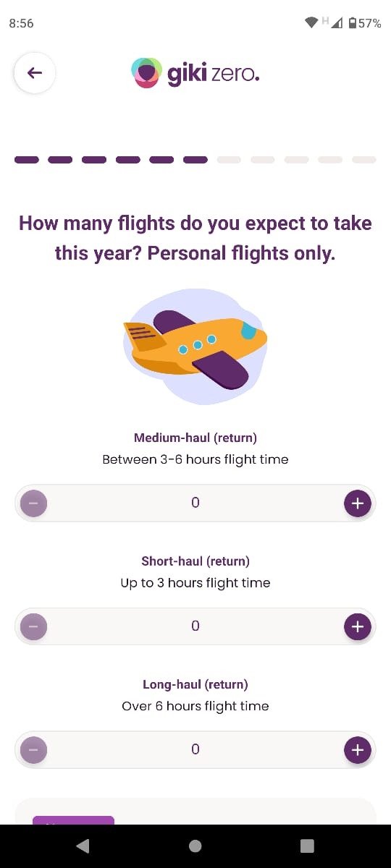Image resolution: width=391 pixels, height=868 pixels.
Task: Tap plus for Long-haul flights
Action: [357, 749]
